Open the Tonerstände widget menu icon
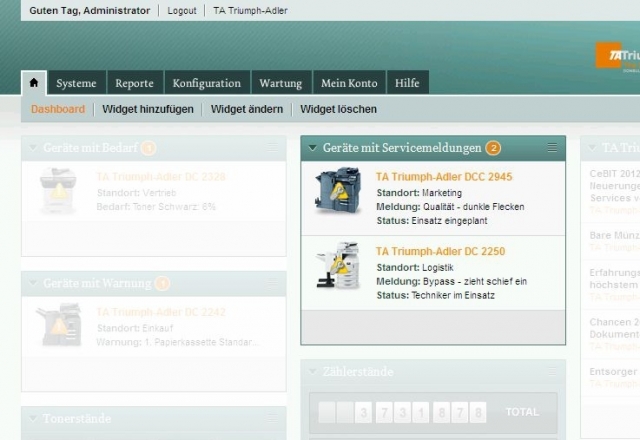This screenshot has width=640, height=440. (272, 418)
